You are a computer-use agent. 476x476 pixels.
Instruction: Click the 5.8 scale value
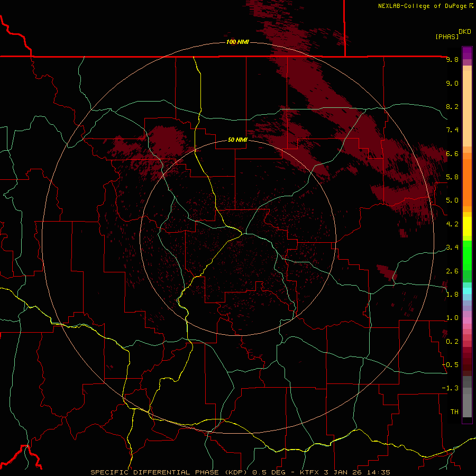(452, 177)
